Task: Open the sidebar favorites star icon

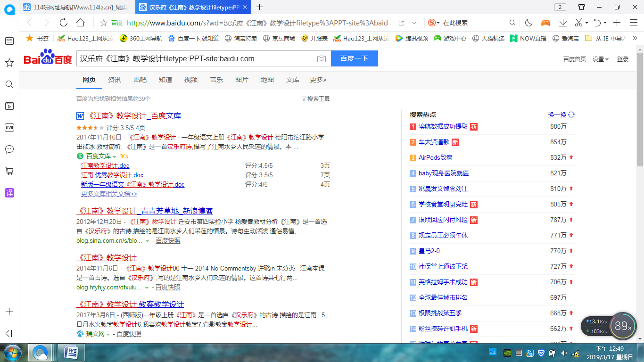Action: (x=9, y=63)
